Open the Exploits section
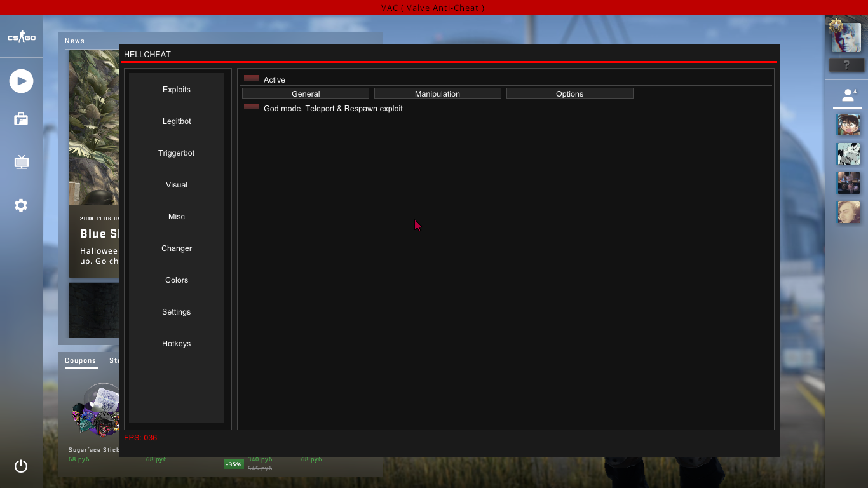The width and height of the screenshot is (868, 488). tap(177, 90)
